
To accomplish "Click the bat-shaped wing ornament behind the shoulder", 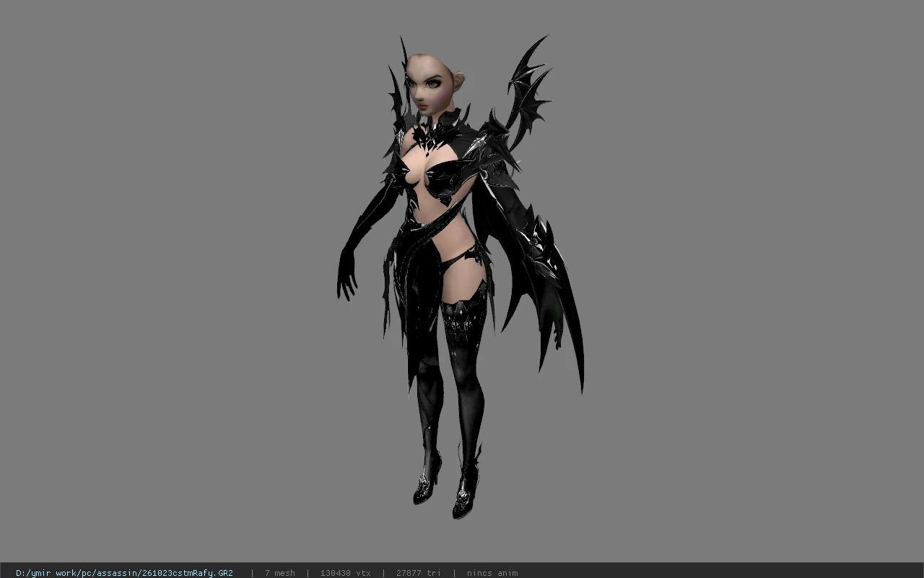I will [528, 90].
